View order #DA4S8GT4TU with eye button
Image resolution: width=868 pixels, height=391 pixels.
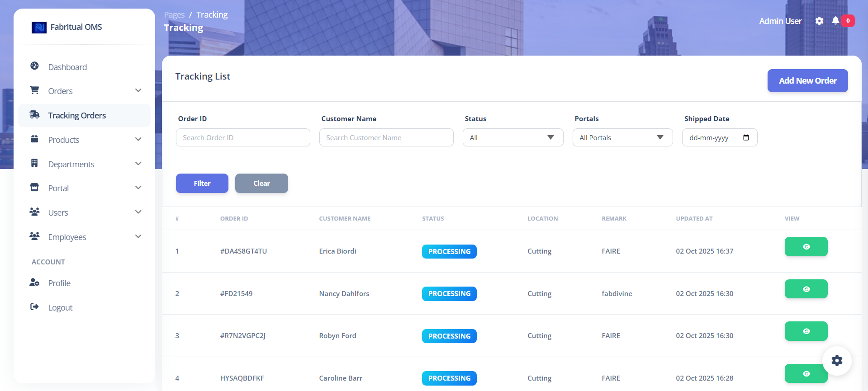[x=806, y=247]
